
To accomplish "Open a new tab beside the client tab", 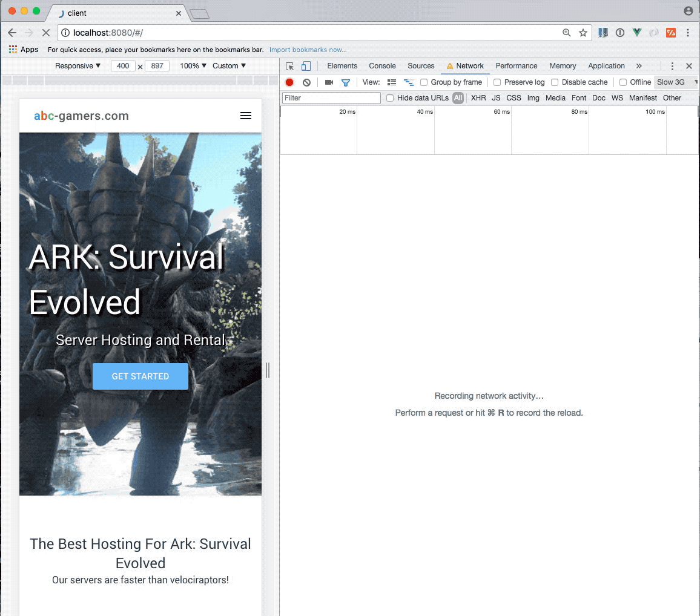I will click(200, 14).
